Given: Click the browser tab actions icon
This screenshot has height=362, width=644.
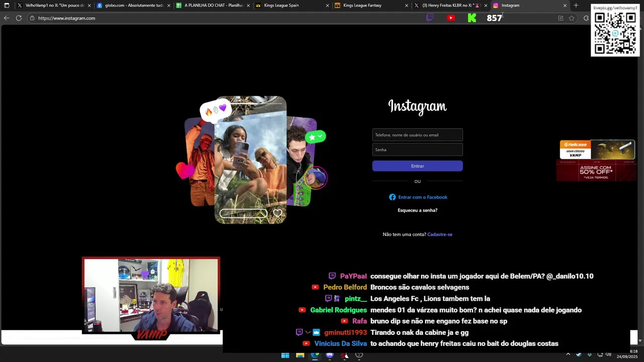Looking at the screenshot, I should click(x=7, y=6).
